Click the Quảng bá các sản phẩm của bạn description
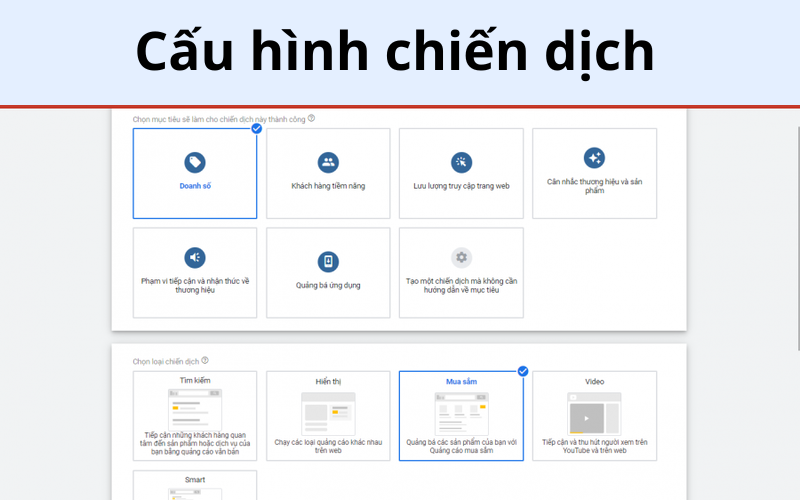The image size is (800, 500). [461, 446]
